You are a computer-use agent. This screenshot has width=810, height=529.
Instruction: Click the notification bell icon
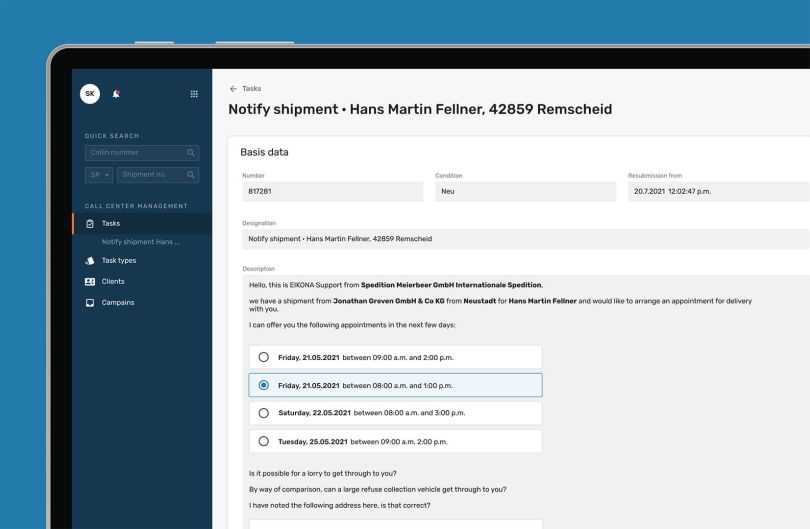(x=116, y=94)
